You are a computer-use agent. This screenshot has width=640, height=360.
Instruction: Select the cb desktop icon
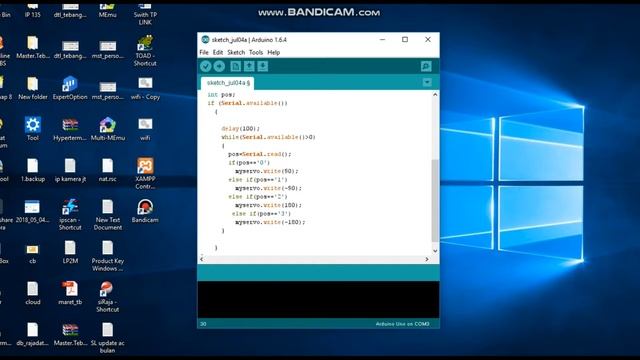(33, 253)
